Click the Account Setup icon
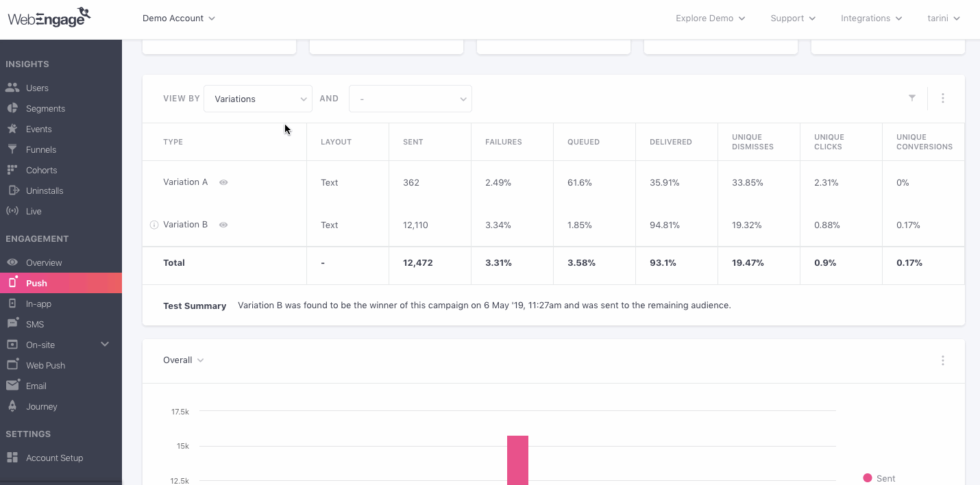The width and height of the screenshot is (980, 485). pos(12,458)
